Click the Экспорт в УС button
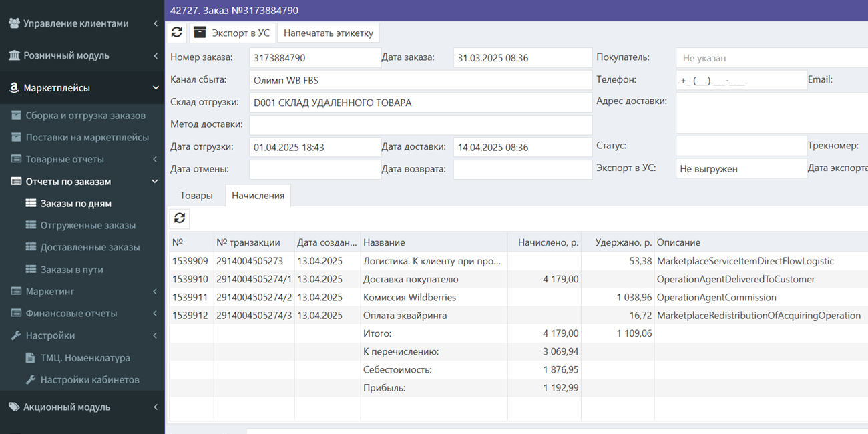868x434 pixels. (232, 33)
